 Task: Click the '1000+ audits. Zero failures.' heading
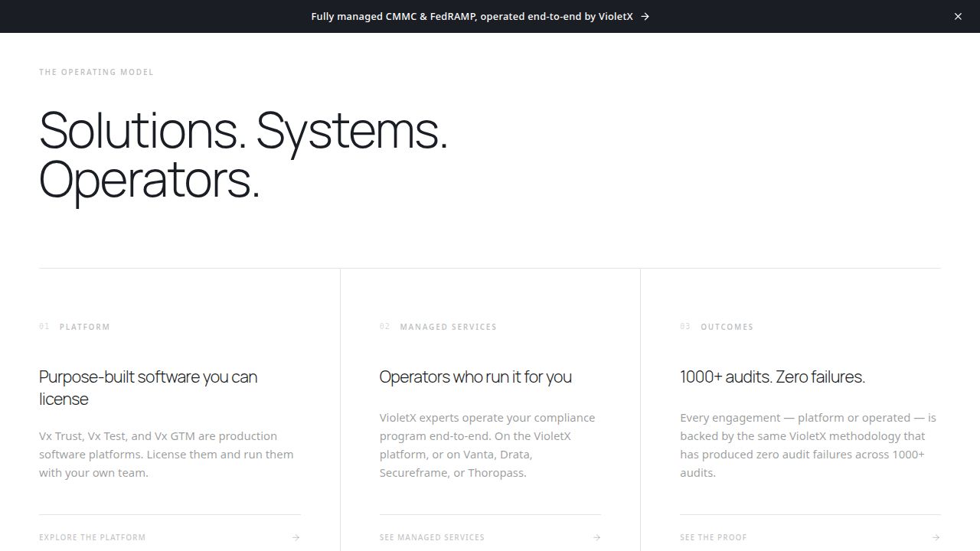[x=773, y=377]
